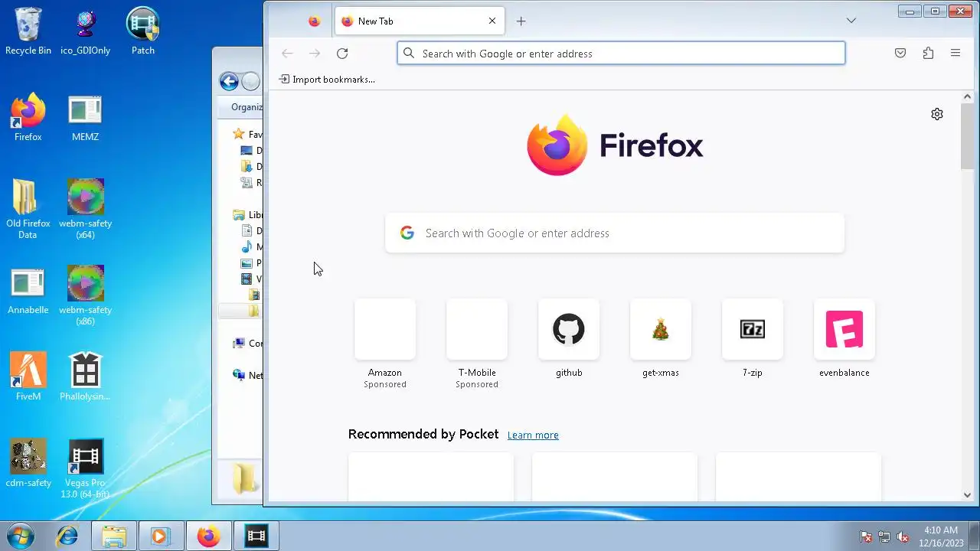The height and width of the screenshot is (551, 980).
Task: Focus the address bar field
Action: [621, 53]
